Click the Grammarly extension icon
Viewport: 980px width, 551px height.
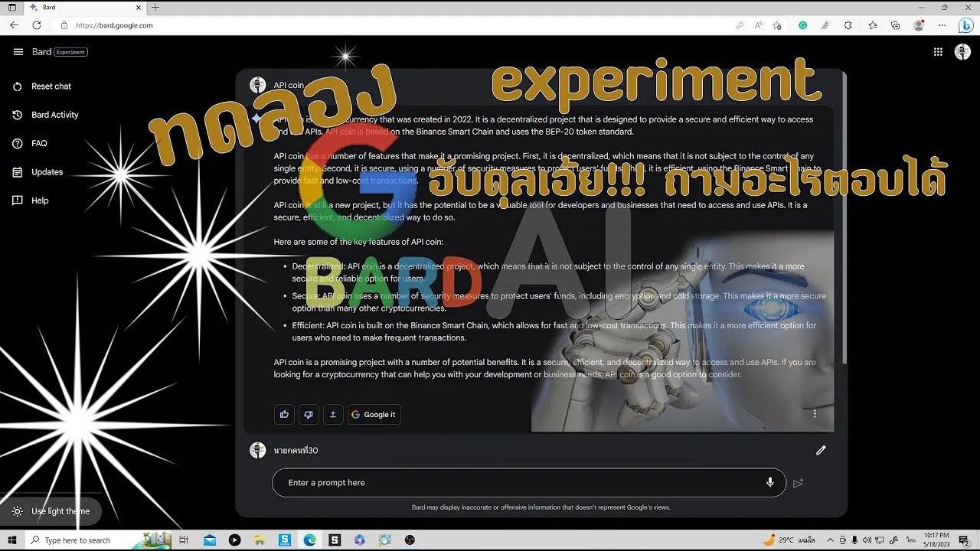coord(802,25)
